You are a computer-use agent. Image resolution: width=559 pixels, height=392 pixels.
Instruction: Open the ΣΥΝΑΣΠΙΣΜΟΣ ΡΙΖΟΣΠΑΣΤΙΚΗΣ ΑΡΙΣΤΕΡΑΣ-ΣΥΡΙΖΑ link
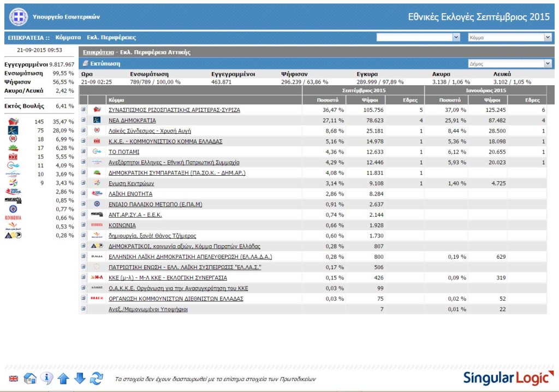click(174, 110)
